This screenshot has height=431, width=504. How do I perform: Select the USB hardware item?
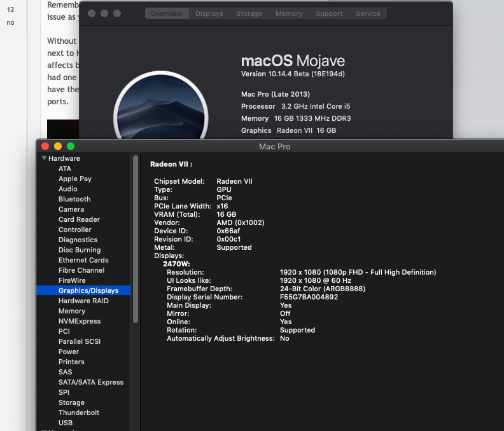(x=66, y=423)
